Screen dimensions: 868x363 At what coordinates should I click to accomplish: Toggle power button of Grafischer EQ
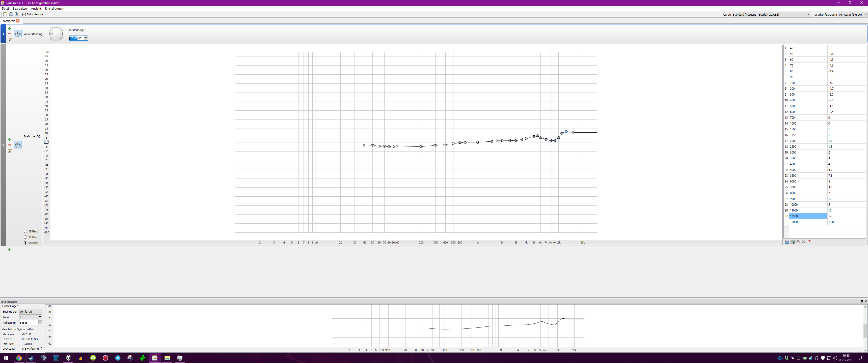pyautogui.click(x=18, y=145)
